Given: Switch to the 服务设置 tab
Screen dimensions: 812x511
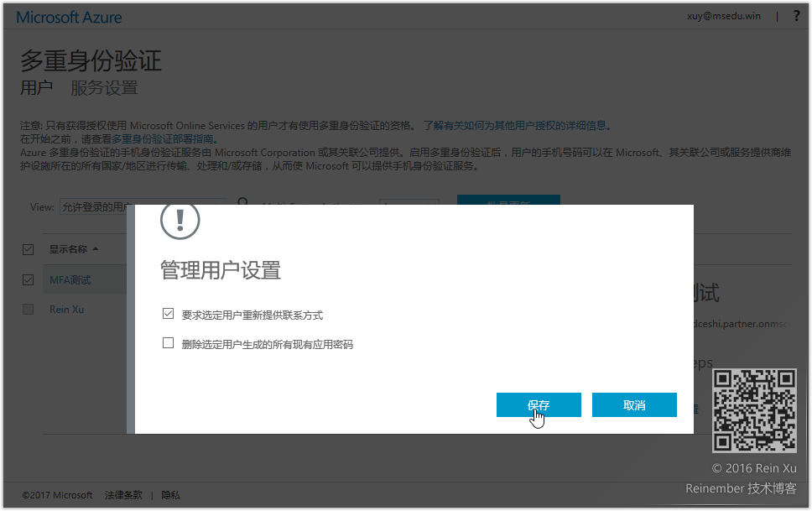Looking at the screenshot, I should 104,87.
